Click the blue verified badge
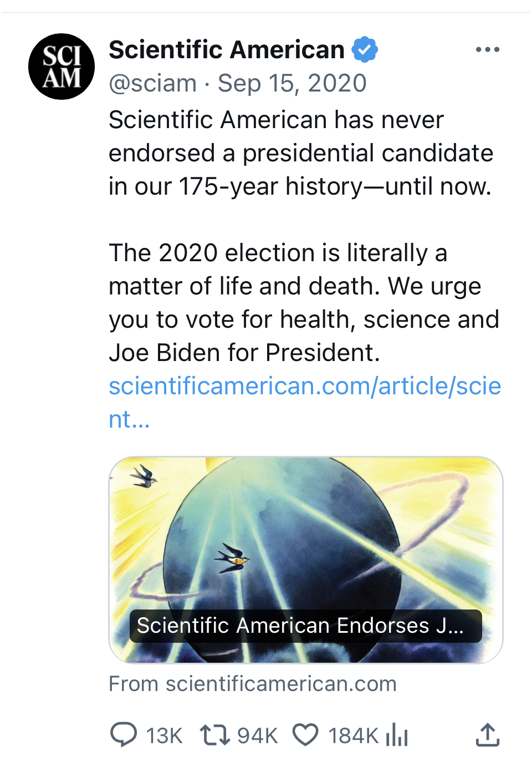532x762 pixels. [365, 50]
